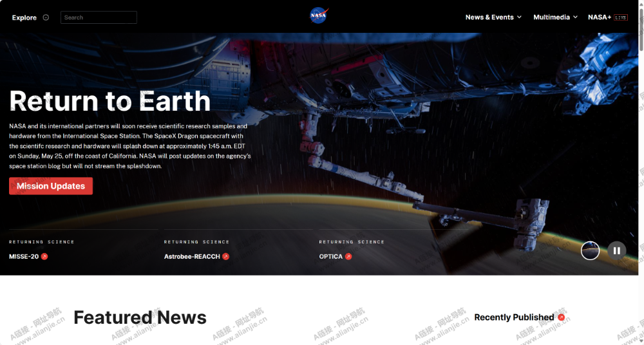Focus the Search input field
Image resolution: width=644 pixels, height=345 pixels.
click(x=99, y=17)
